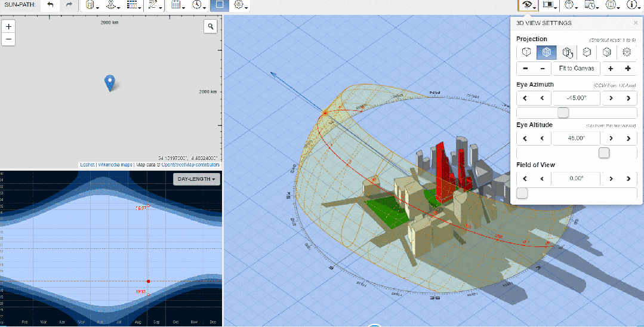Image resolution: width=644 pixels, height=327 pixels.
Task: Select the sun-shaped view projection
Action: (x=627, y=52)
